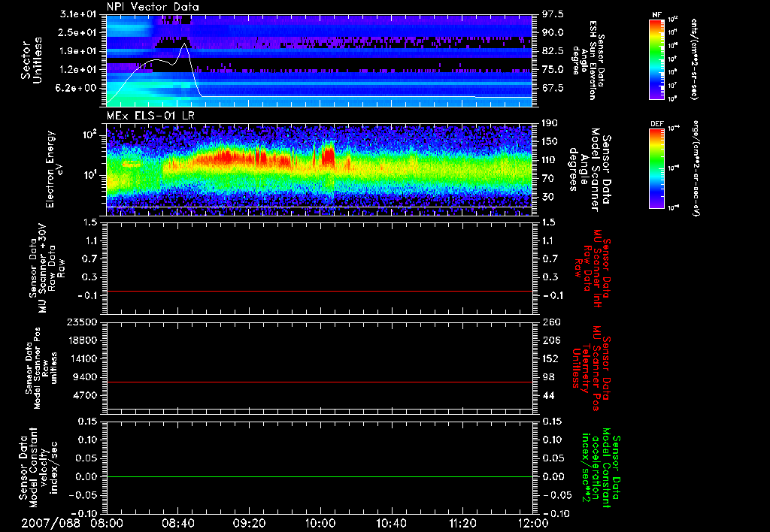The height and width of the screenshot is (532, 770).
Task: Click the 'ESH Sun Elevation Angle degree' axis label
Action: (588, 60)
